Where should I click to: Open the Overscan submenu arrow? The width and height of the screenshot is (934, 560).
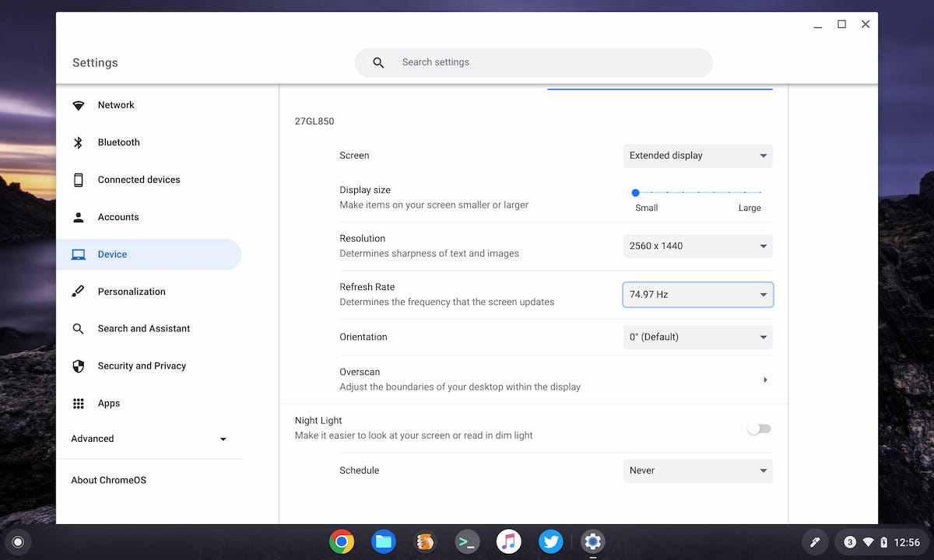pyautogui.click(x=765, y=380)
